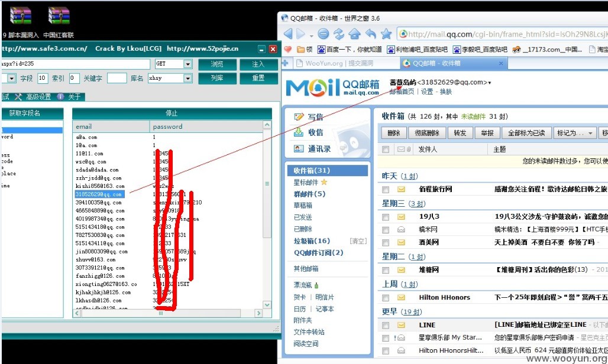Click the 列库 button

(217, 78)
